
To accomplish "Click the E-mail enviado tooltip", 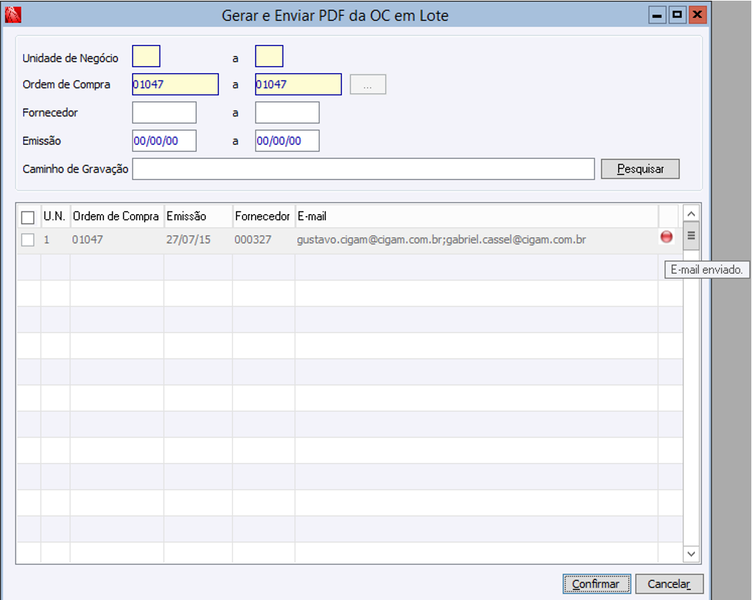I will pyautogui.click(x=706, y=270).
